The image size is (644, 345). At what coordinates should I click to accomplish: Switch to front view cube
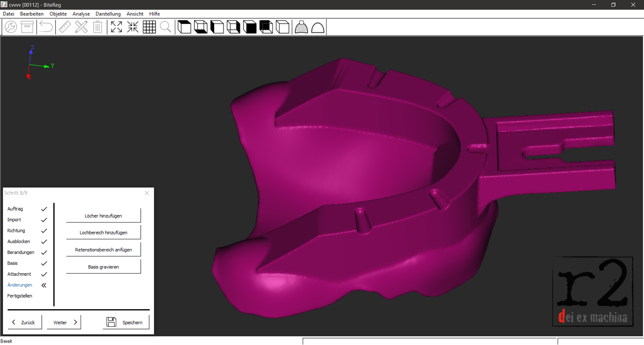[x=250, y=27]
